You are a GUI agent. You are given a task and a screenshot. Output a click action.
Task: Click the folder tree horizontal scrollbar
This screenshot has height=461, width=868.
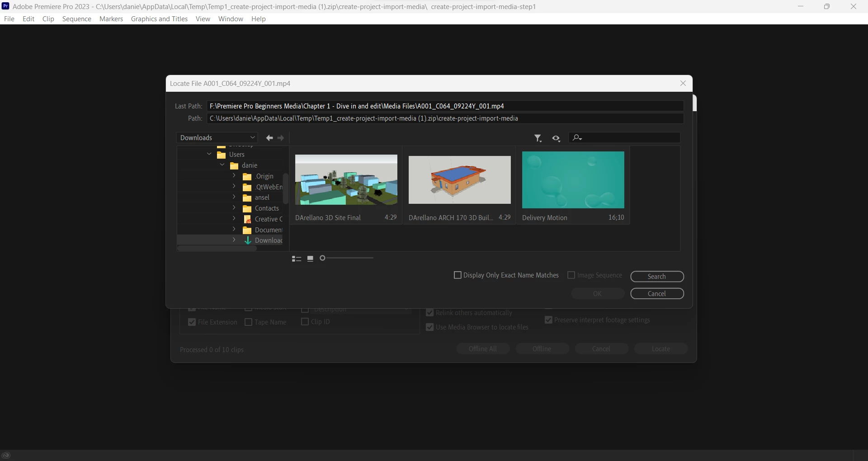point(217,249)
